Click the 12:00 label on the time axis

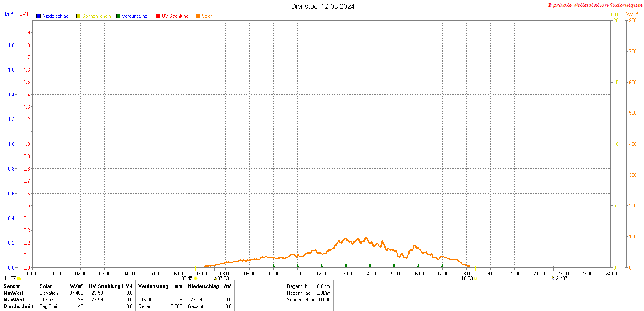(x=322, y=274)
